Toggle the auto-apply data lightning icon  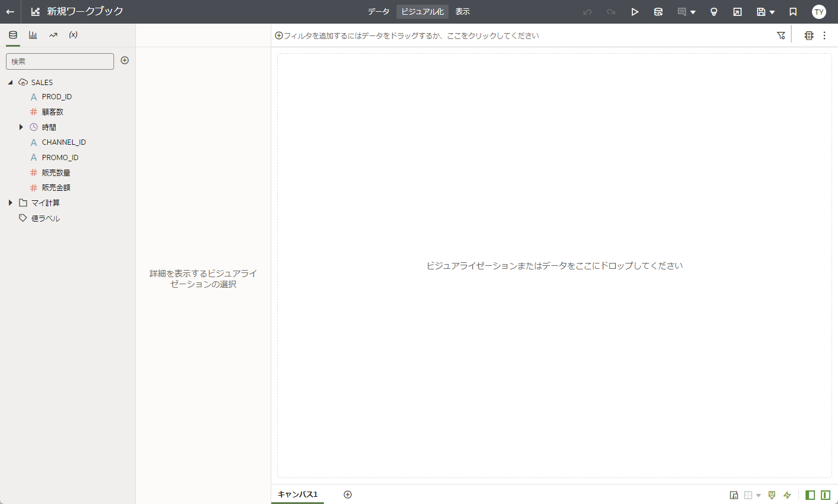(787, 495)
